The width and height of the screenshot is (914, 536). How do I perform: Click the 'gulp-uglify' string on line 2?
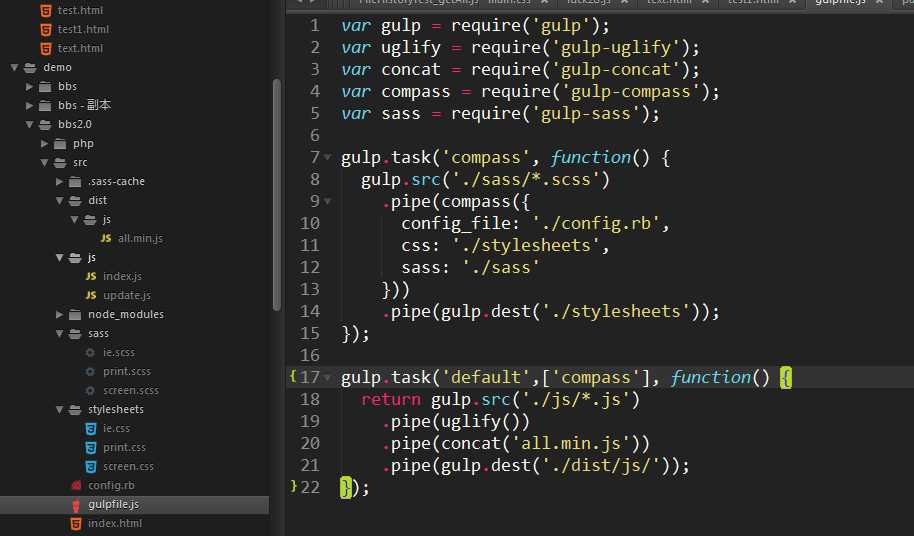click(616, 47)
